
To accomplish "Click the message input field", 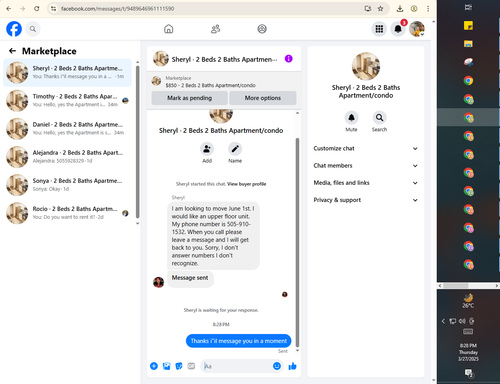I will tap(237, 366).
